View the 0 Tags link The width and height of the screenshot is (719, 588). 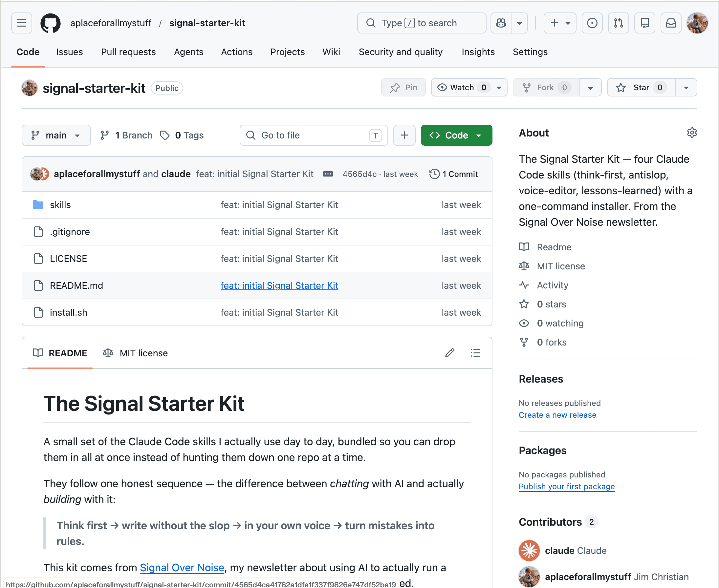[182, 135]
